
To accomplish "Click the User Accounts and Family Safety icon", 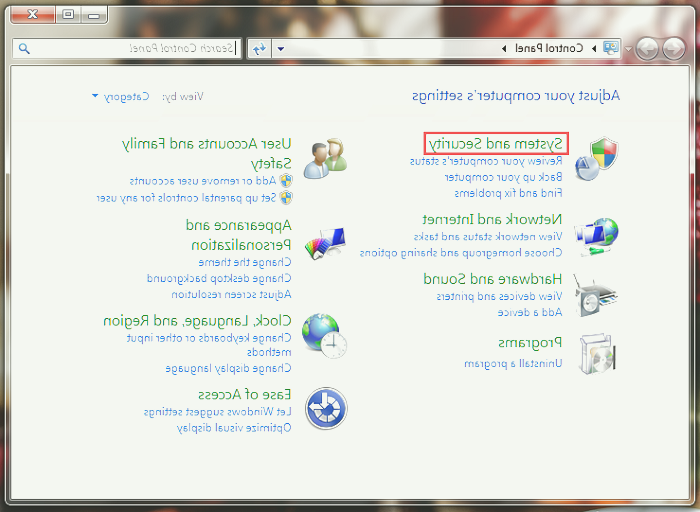I will (325, 158).
